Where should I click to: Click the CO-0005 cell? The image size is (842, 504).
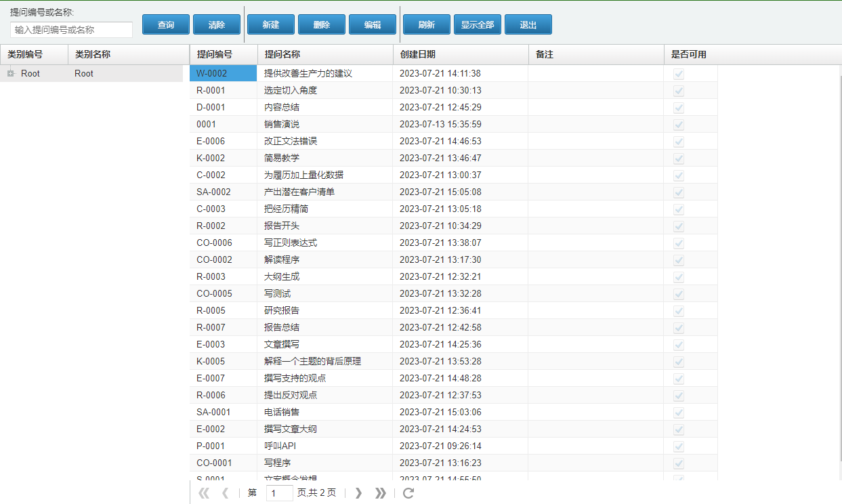tap(224, 293)
